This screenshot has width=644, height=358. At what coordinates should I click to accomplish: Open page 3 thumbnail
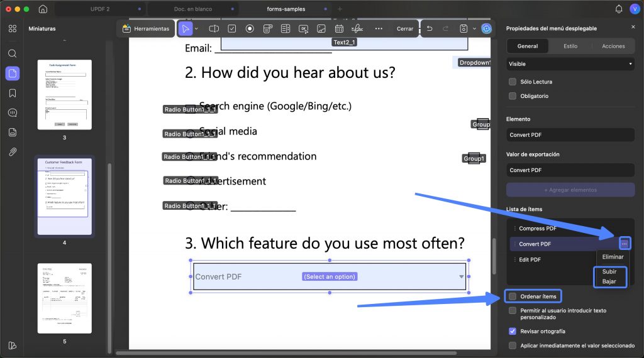coord(65,95)
